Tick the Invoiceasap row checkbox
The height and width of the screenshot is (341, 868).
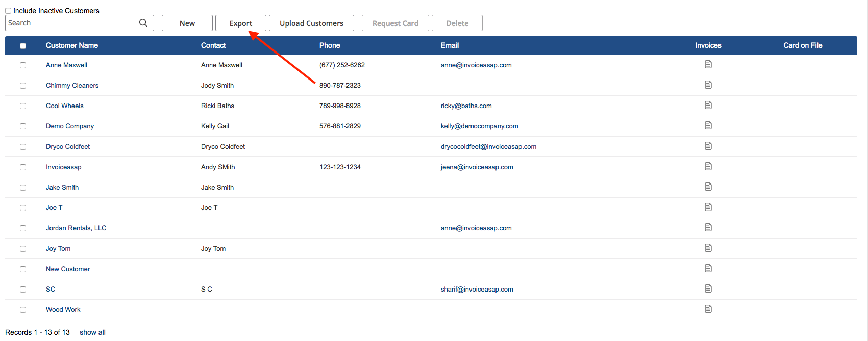point(23,167)
